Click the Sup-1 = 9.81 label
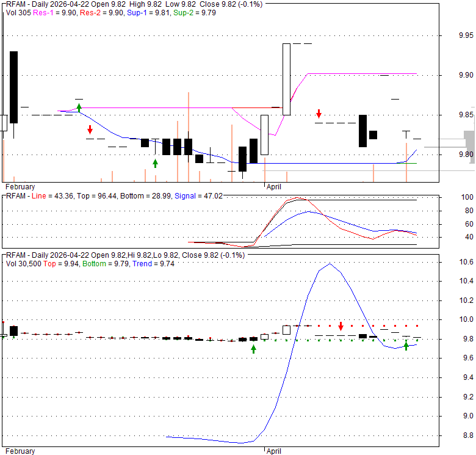This screenshot has height=455, width=476. click(x=148, y=13)
